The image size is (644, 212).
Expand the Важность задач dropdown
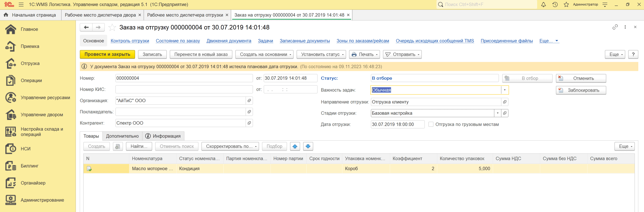pyautogui.click(x=505, y=90)
